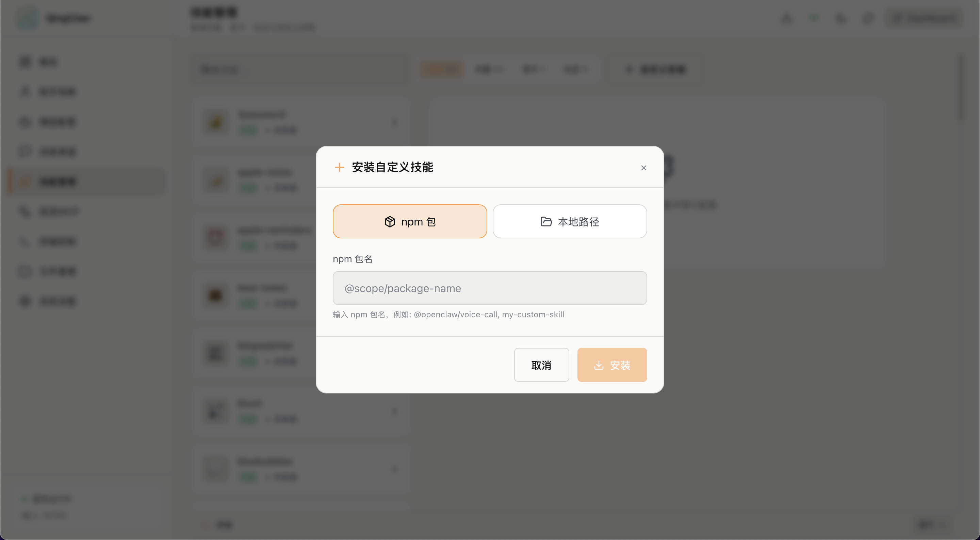Click the npm 包名 field label

[x=352, y=259]
